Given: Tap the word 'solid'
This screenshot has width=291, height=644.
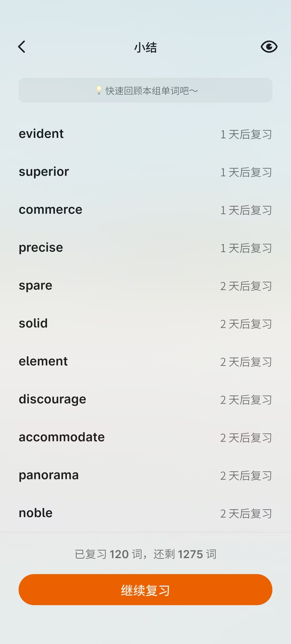Looking at the screenshot, I should [x=33, y=323].
